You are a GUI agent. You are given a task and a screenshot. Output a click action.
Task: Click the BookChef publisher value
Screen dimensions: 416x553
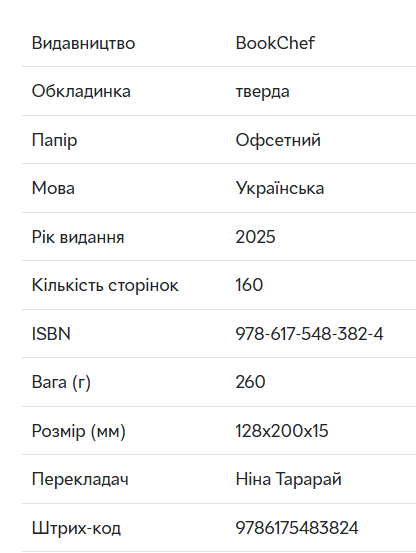(275, 43)
